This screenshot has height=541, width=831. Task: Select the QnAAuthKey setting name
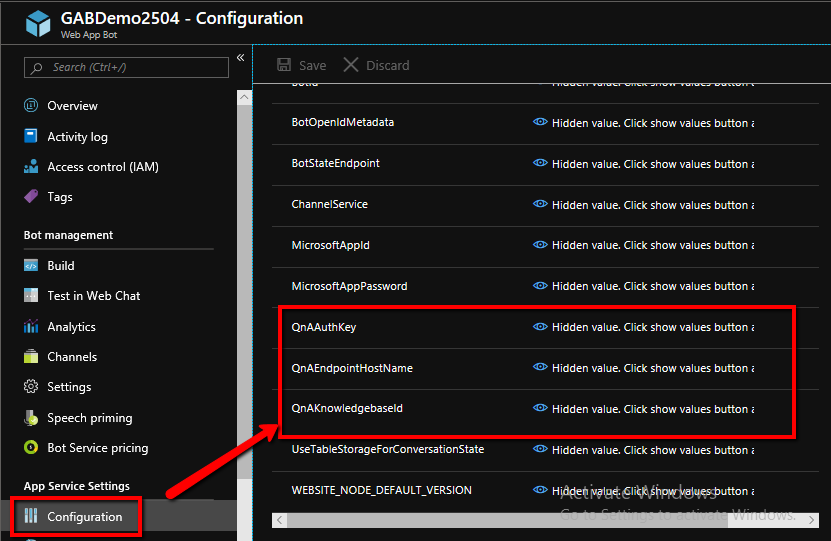(324, 327)
